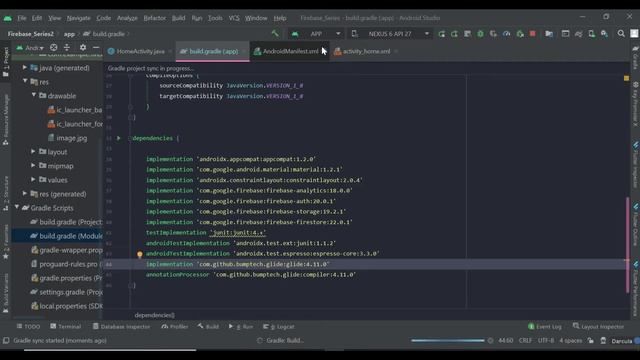This screenshot has height=360, width=640.
Task: Open the Terminal tool window
Action: 65,327
